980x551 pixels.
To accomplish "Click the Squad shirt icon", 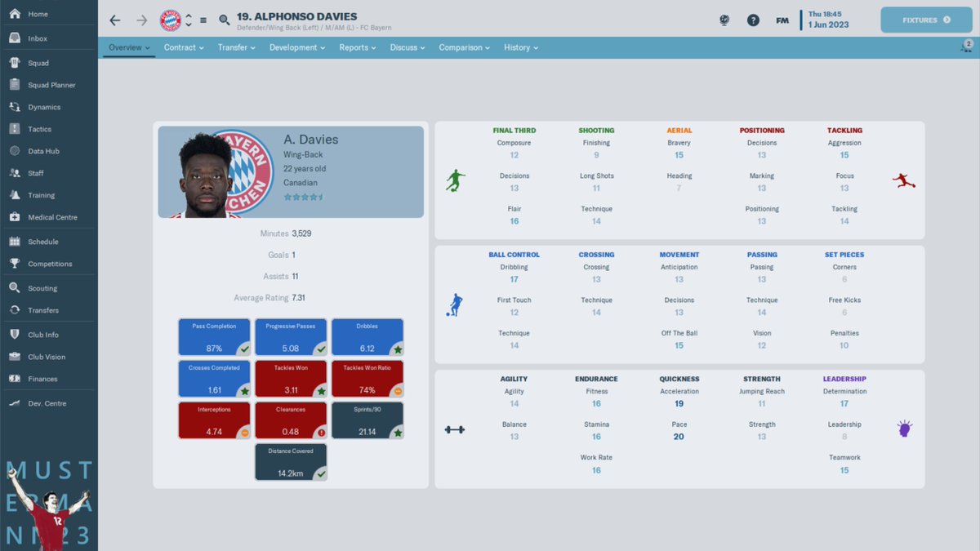I will pyautogui.click(x=14, y=63).
